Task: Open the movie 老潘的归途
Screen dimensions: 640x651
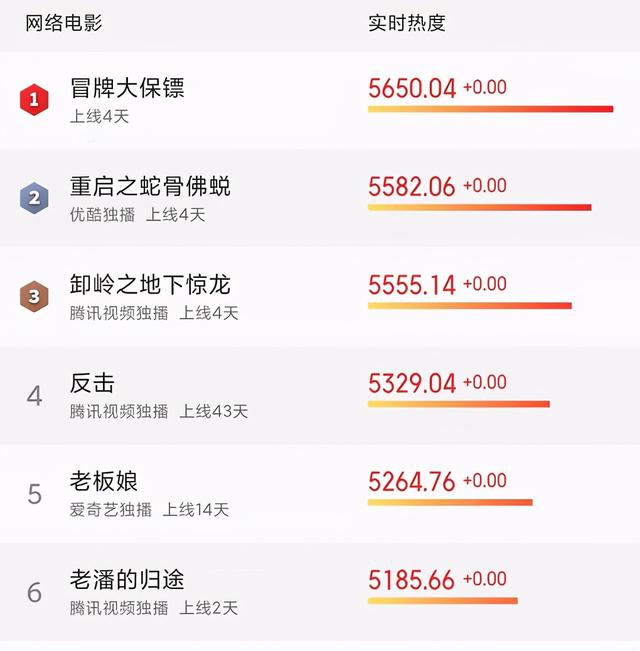Action: click(x=127, y=580)
